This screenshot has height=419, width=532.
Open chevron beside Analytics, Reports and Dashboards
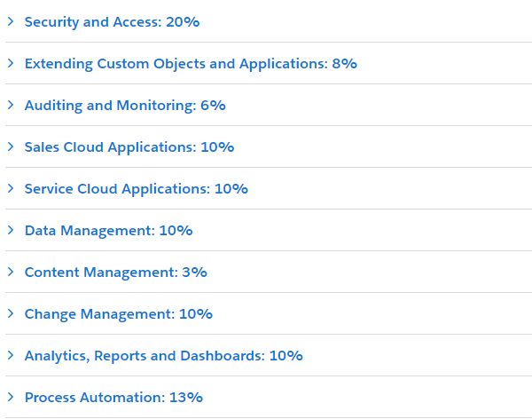[x=11, y=355]
